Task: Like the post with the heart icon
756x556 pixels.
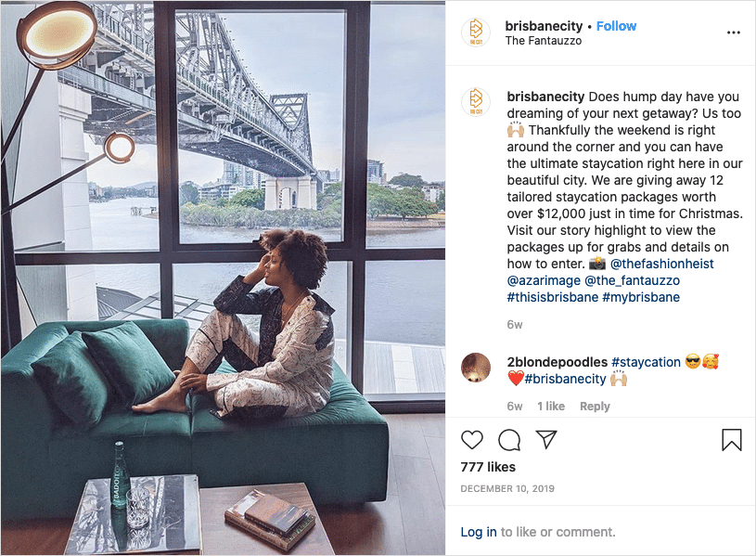Action: (x=472, y=439)
